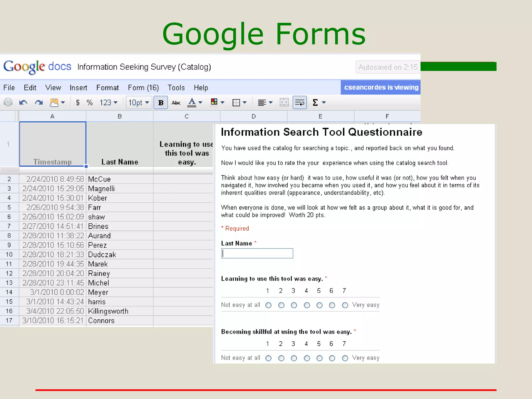Click the cell containing Killingsworth
Image resolution: width=532 pixels, height=399 pixels.
click(x=119, y=311)
